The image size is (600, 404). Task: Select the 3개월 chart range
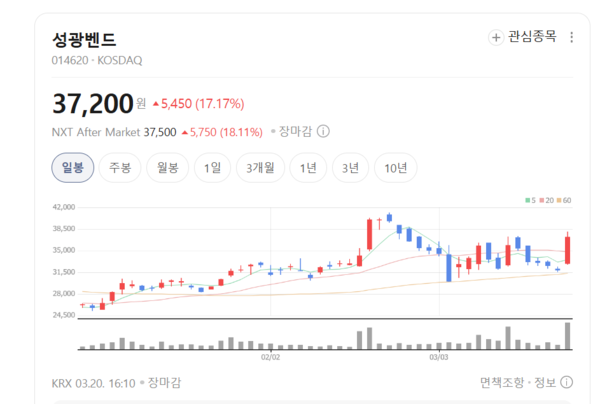(260, 168)
